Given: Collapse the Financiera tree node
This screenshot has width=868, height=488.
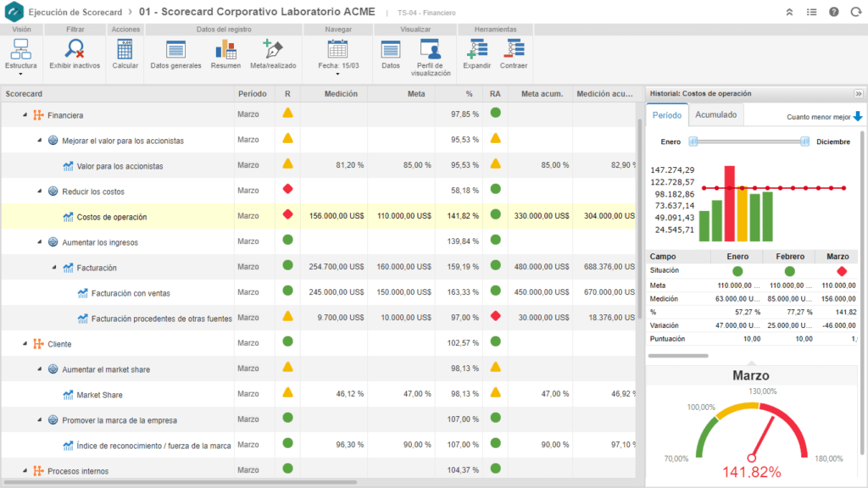Looking at the screenshot, I should (25, 114).
